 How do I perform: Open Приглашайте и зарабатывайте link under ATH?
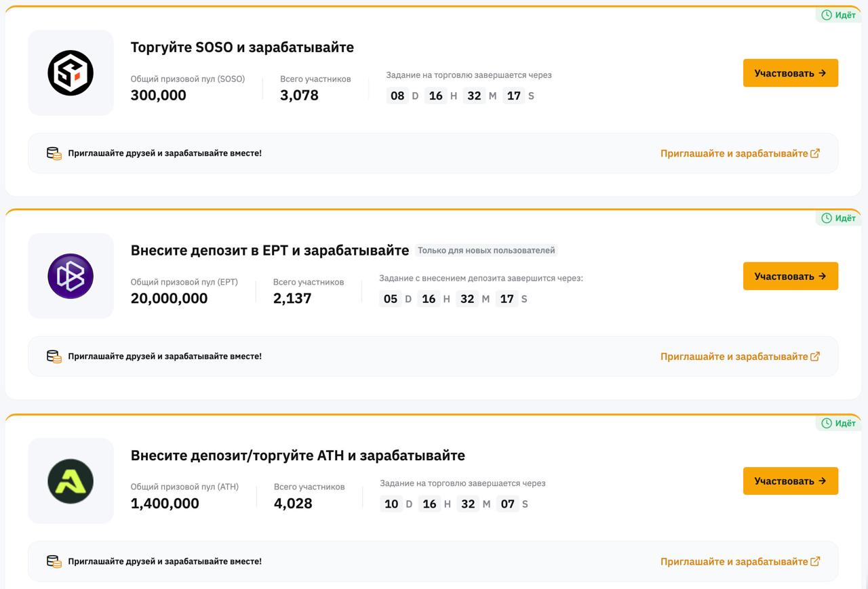(x=734, y=561)
